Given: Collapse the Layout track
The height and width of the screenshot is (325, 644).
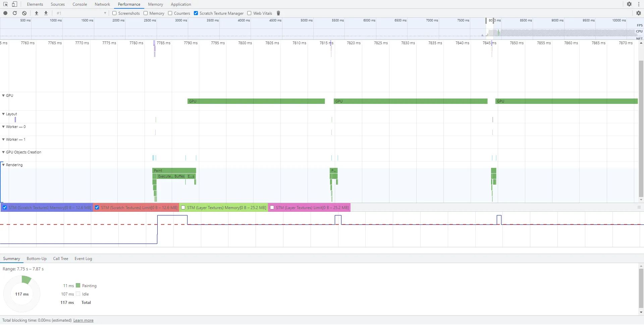Looking at the screenshot, I should point(3,114).
